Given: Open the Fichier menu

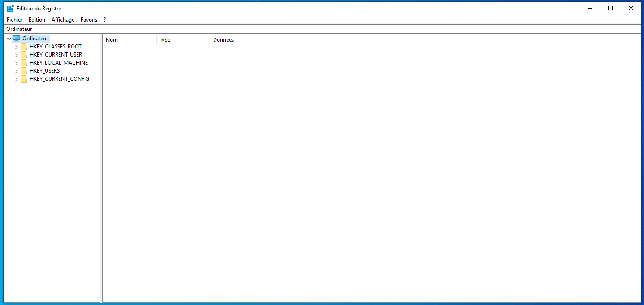Looking at the screenshot, I should coord(14,19).
